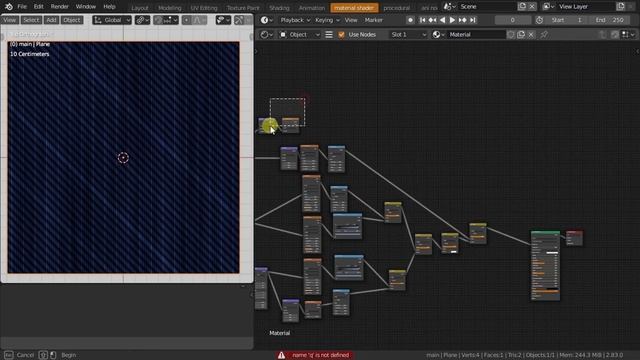This screenshot has height=360, width=640.
Task: Open the viewport View menu
Action: click(9, 20)
